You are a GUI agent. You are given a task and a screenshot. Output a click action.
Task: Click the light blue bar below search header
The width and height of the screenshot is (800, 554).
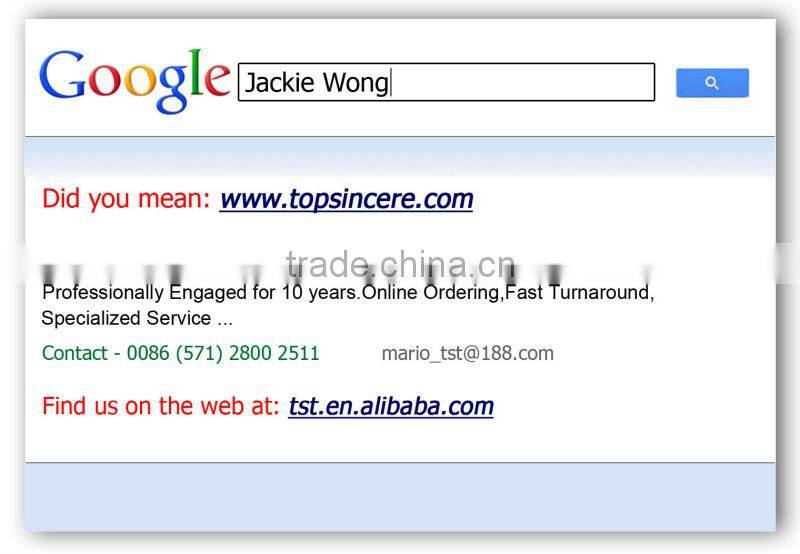click(x=400, y=157)
